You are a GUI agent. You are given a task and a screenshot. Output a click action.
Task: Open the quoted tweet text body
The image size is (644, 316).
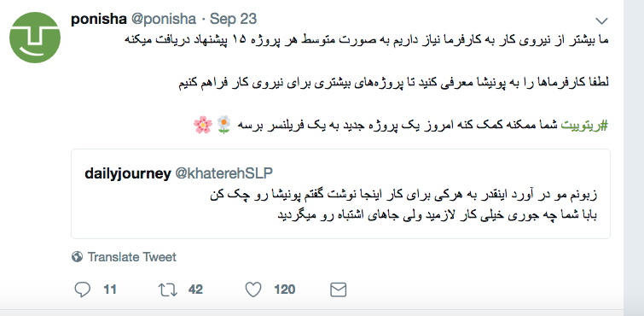coord(403,205)
